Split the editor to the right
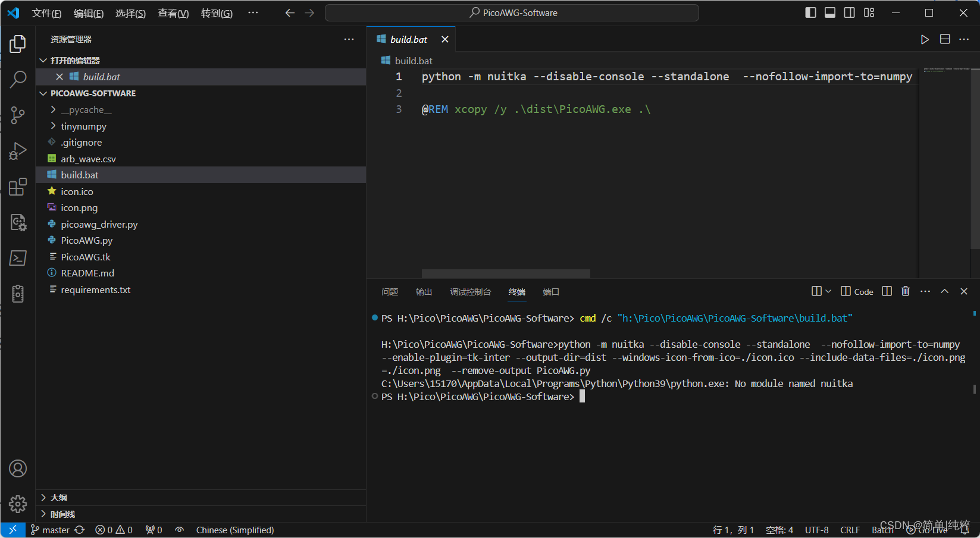The image size is (980, 538). 945,39
